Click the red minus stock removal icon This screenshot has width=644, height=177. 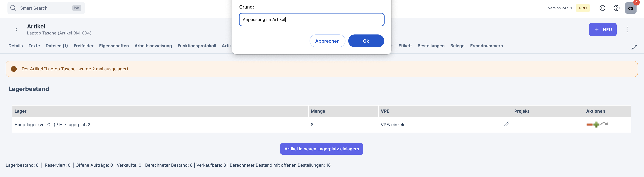coord(589,125)
